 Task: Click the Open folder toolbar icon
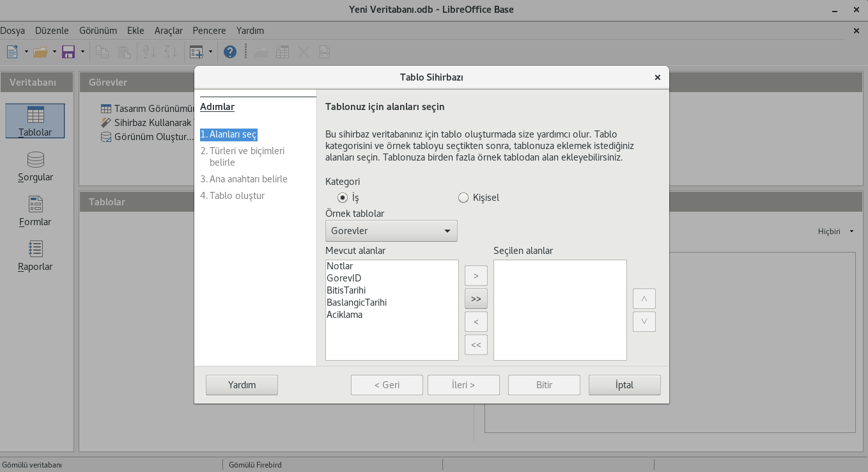click(x=40, y=52)
